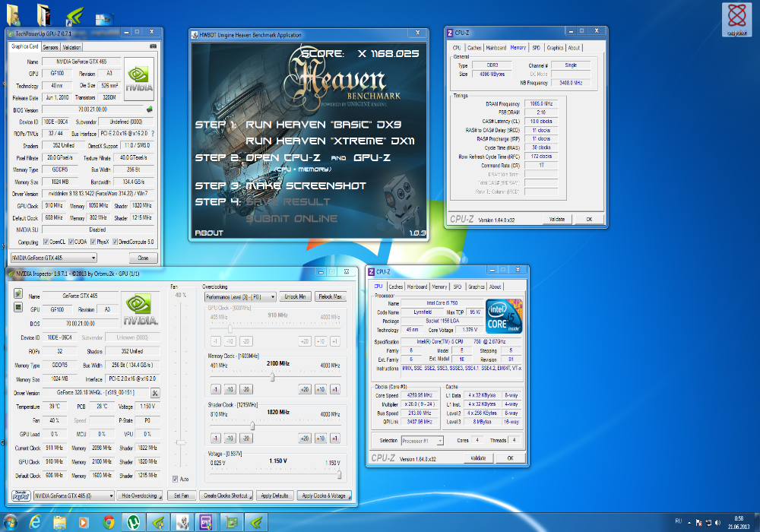This screenshot has width=760, height=532.
Task: Toggle the OpenCL checkbox in GPU-Z
Action: [x=46, y=242]
